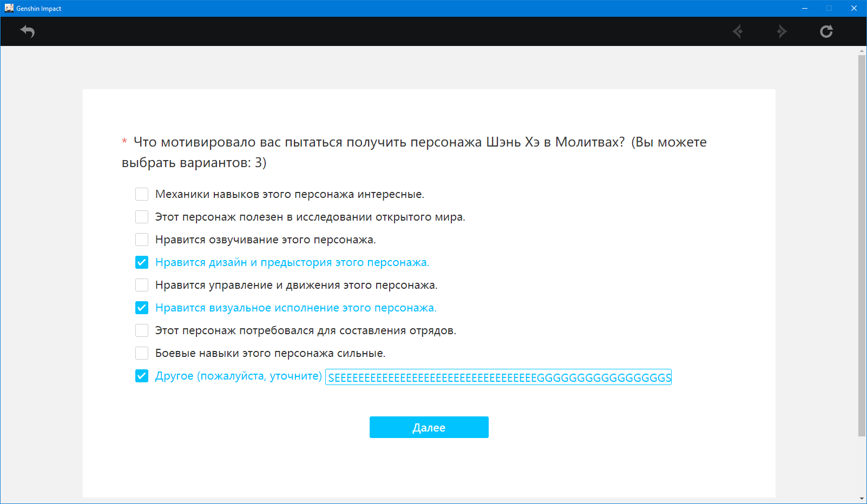Click label 'Этот персонаж полезен в исследовании открытого мира.'
The image size is (867, 504).
[x=310, y=217]
